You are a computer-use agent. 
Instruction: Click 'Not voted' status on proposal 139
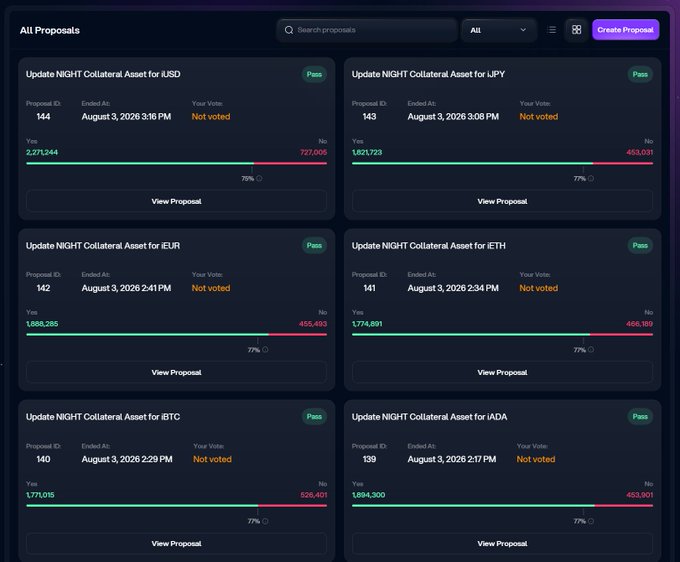pyautogui.click(x=536, y=459)
